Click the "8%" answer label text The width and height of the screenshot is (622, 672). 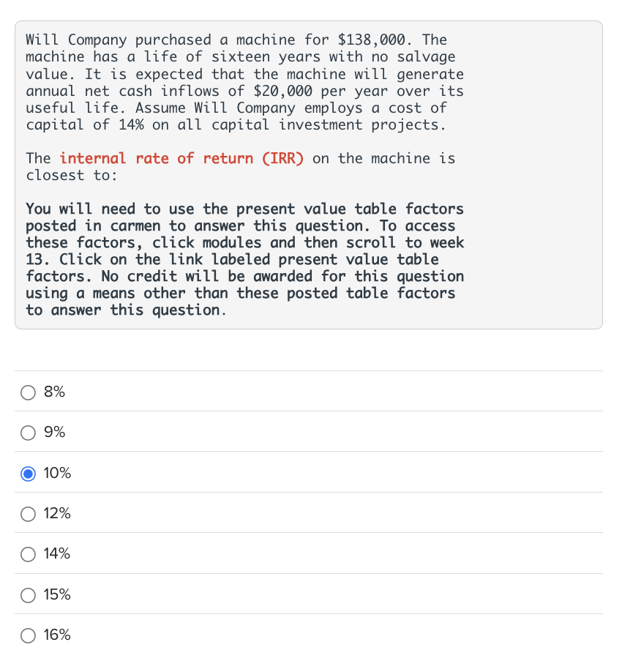coord(54,392)
